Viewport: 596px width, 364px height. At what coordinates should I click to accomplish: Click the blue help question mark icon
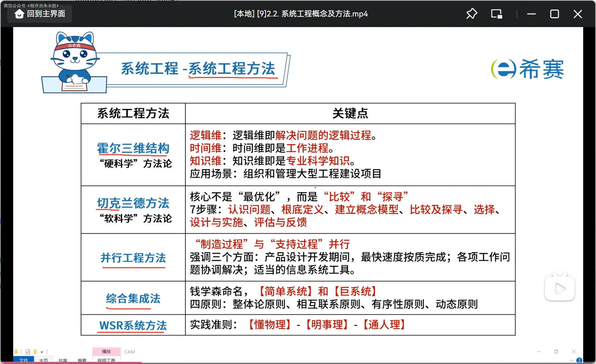pyautogui.click(x=579, y=360)
